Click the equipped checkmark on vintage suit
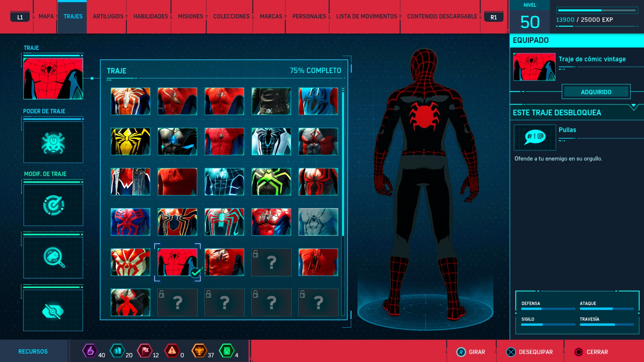The image size is (644, 362). click(195, 273)
